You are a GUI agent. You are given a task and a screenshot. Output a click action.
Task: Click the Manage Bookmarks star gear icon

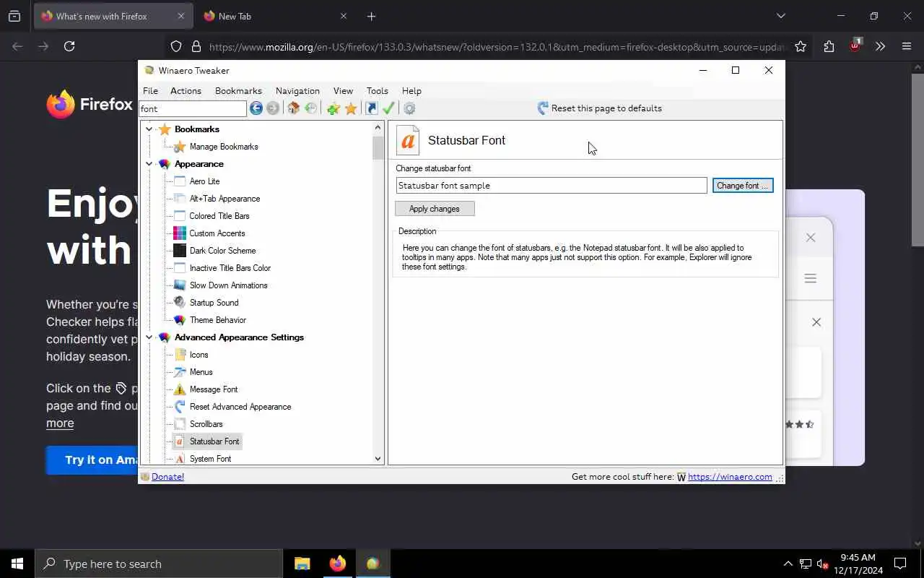coord(180,147)
